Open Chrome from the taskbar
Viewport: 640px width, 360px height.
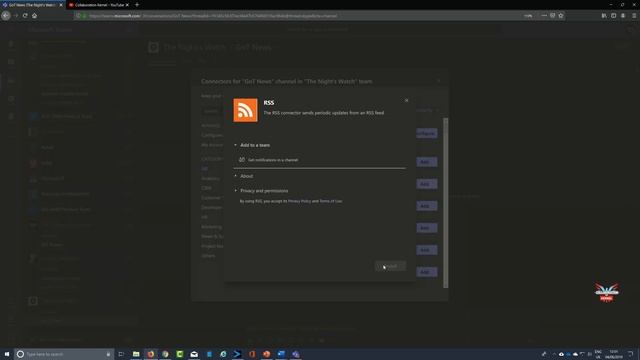click(x=165, y=354)
